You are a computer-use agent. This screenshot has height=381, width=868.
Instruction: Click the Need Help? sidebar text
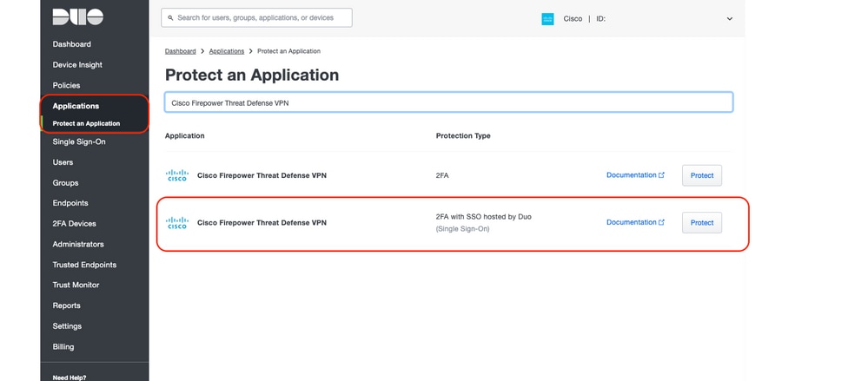(x=70, y=378)
